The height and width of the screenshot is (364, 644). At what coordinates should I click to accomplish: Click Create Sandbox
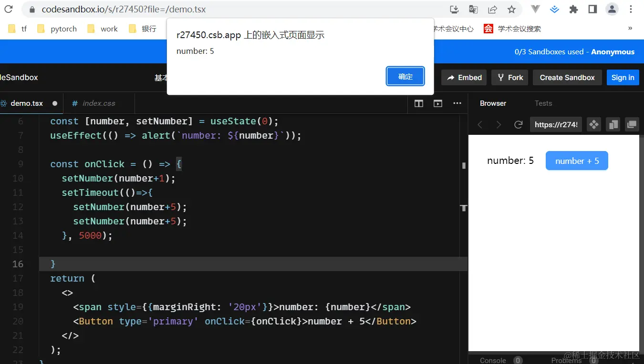click(x=567, y=78)
